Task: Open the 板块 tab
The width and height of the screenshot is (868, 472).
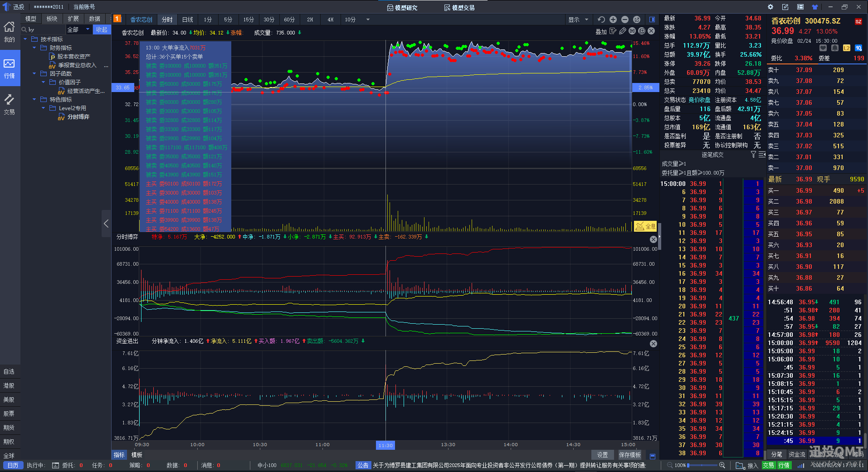Action: tap(52, 19)
